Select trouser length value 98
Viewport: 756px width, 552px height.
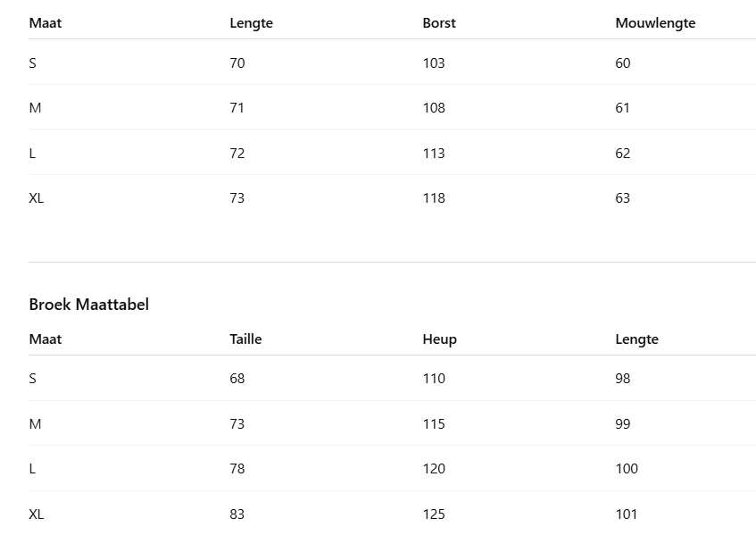[623, 379]
